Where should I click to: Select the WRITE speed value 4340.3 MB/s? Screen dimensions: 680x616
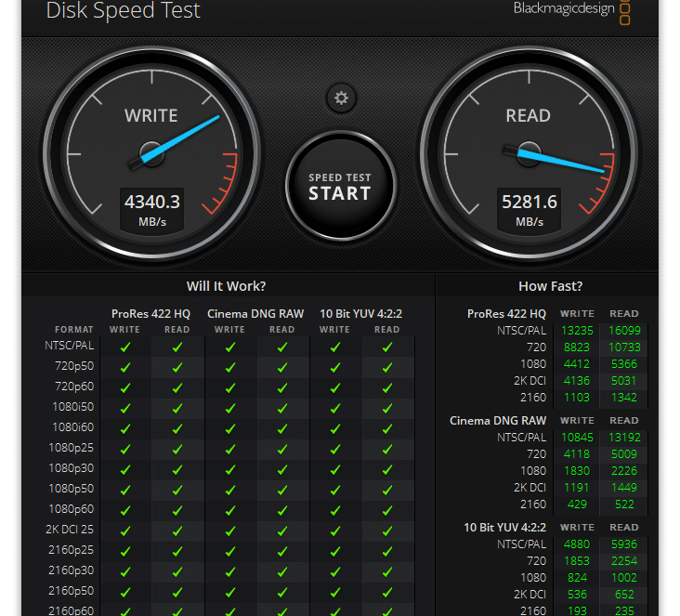click(x=151, y=210)
